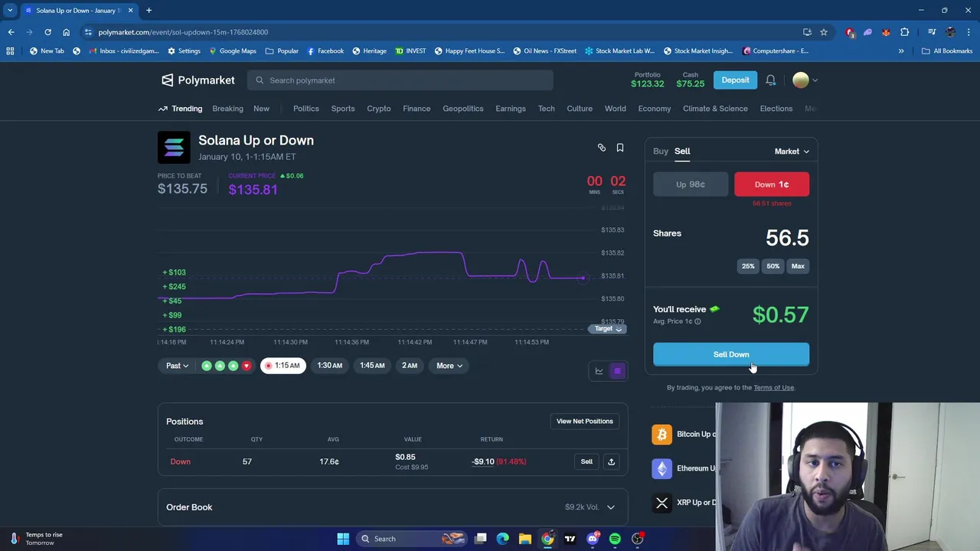
Task: Click the Shares amount 56.5 field
Action: (x=787, y=238)
